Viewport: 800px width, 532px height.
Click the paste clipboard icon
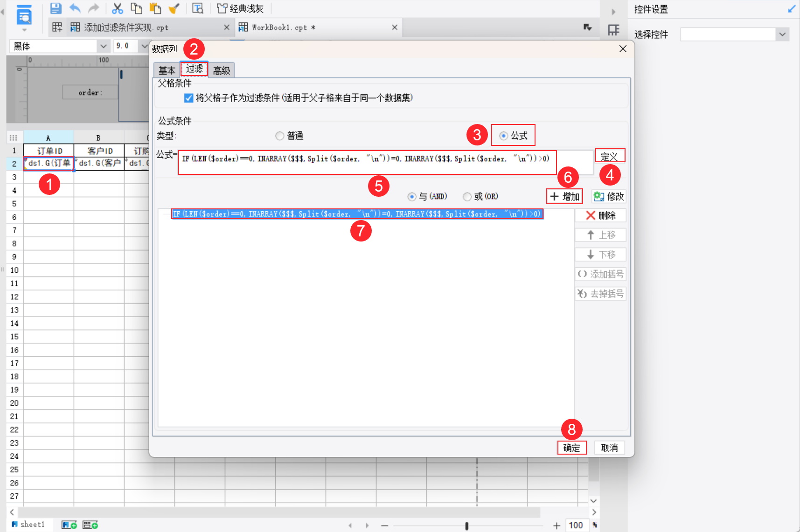(155, 8)
